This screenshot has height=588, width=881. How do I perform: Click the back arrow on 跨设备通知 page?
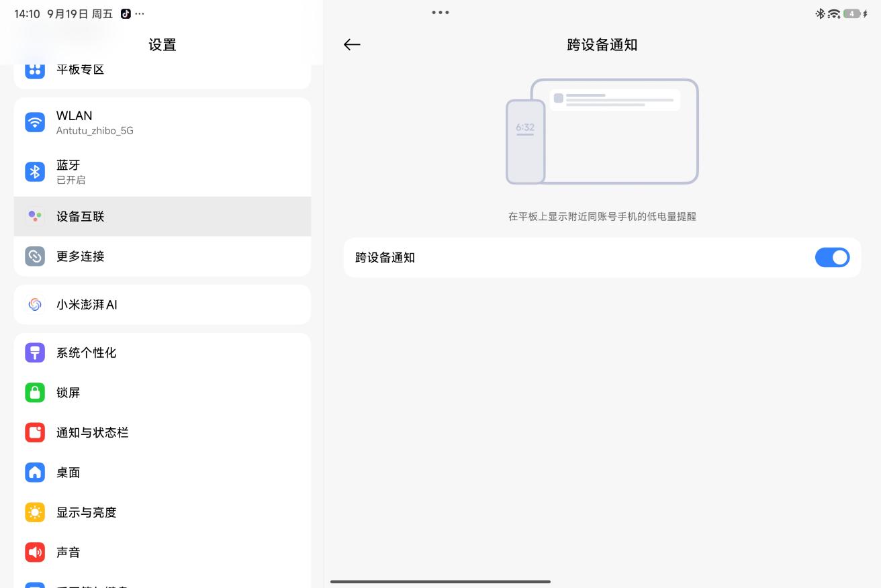(352, 44)
